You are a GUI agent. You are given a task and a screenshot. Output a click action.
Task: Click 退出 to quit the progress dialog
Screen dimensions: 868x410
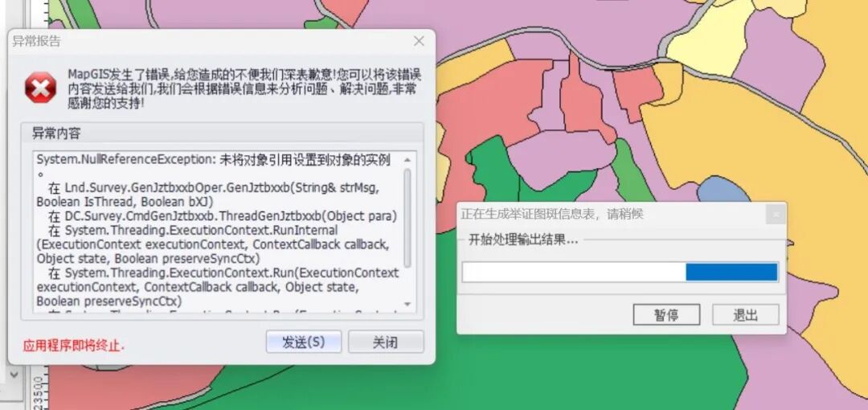pos(745,314)
